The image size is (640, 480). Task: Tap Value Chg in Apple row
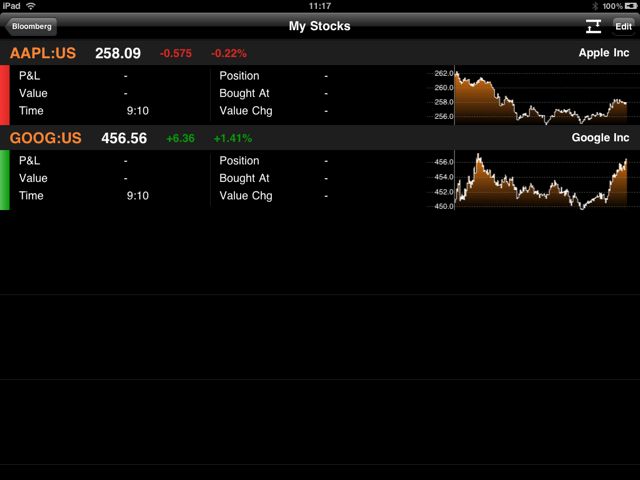tap(246, 111)
